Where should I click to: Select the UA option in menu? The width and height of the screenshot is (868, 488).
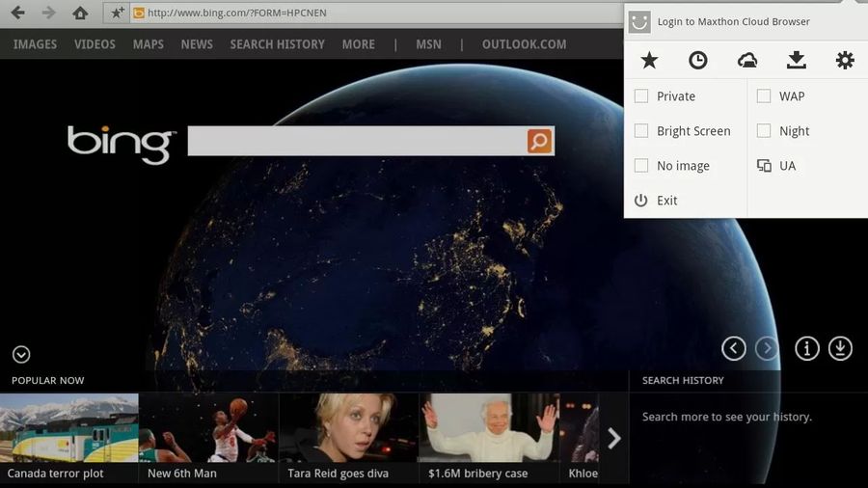tap(776, 166)
